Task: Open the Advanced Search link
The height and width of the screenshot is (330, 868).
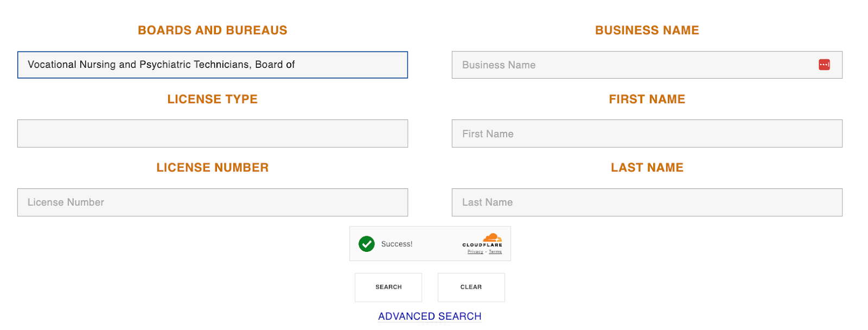Action: (x=430, y=316)
